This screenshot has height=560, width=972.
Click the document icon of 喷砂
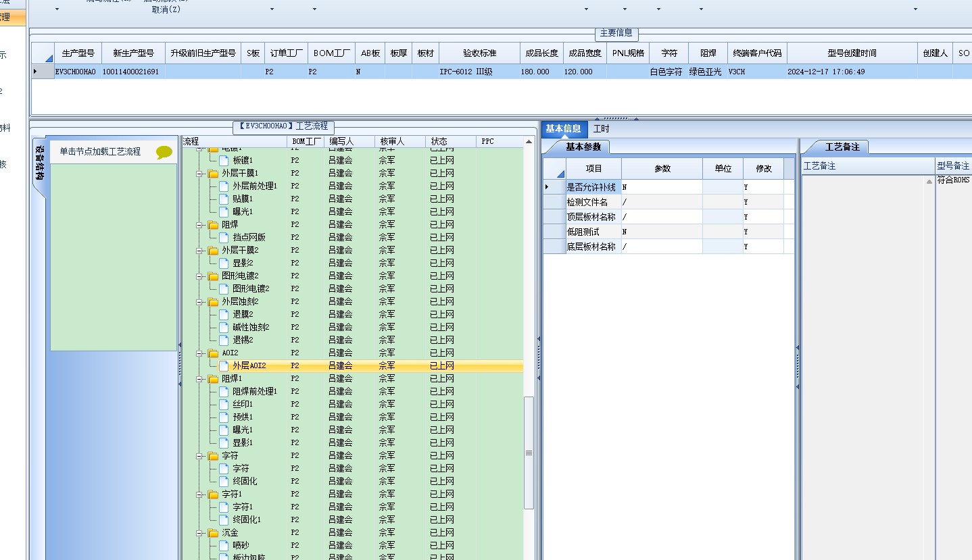pyautogui.click(x=224, y=546)
